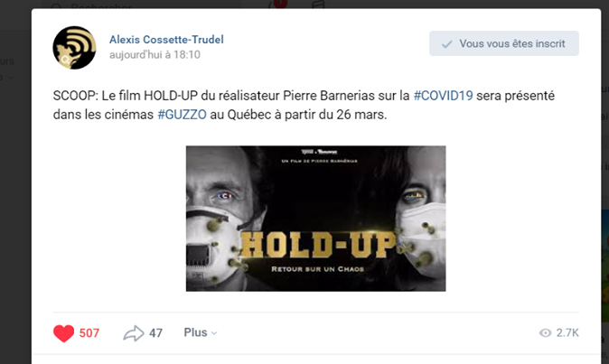Open the HOLD-UP film poster image
609x364 pixels.
[x=315, y=219]
